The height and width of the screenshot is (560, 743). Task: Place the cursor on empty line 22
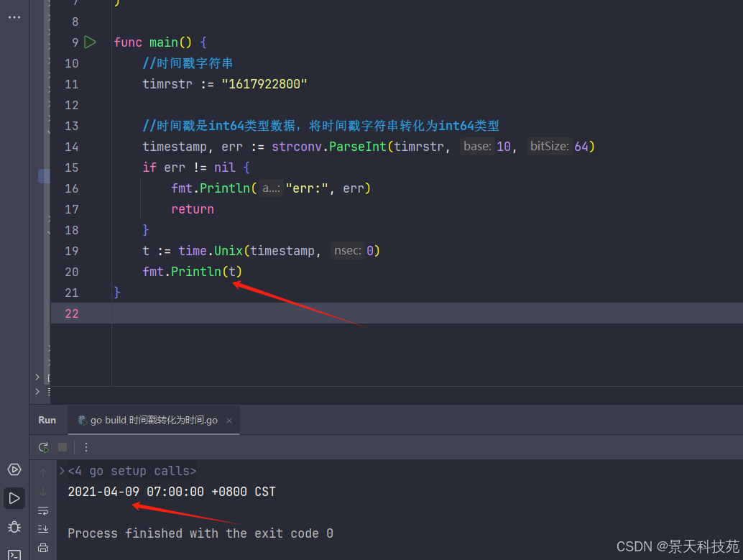tap(426, 313)
